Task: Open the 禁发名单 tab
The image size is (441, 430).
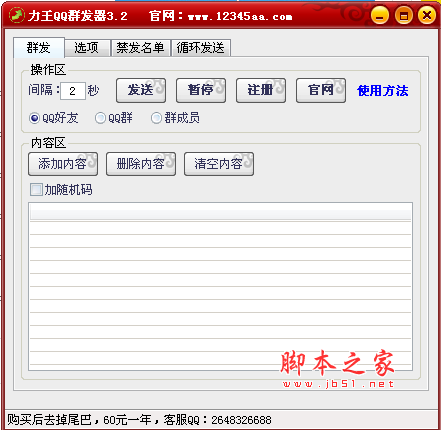Action: point(140,48)
